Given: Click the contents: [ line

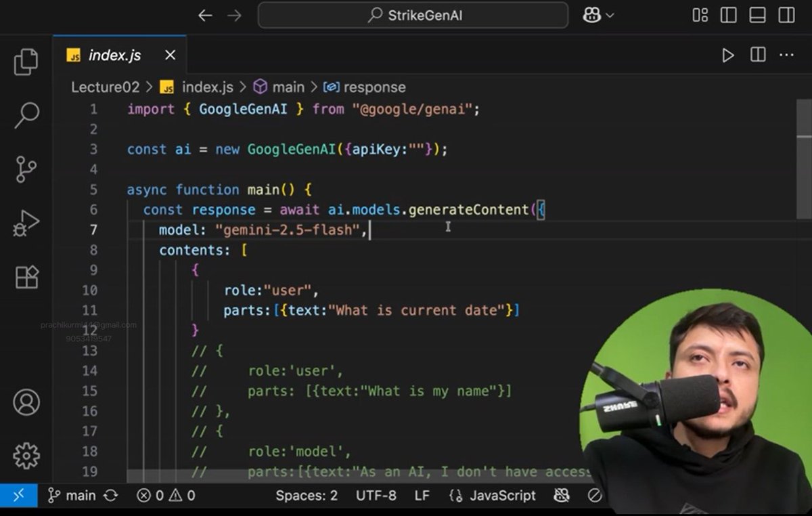Looking at the screenshot, I should [203, 251].
